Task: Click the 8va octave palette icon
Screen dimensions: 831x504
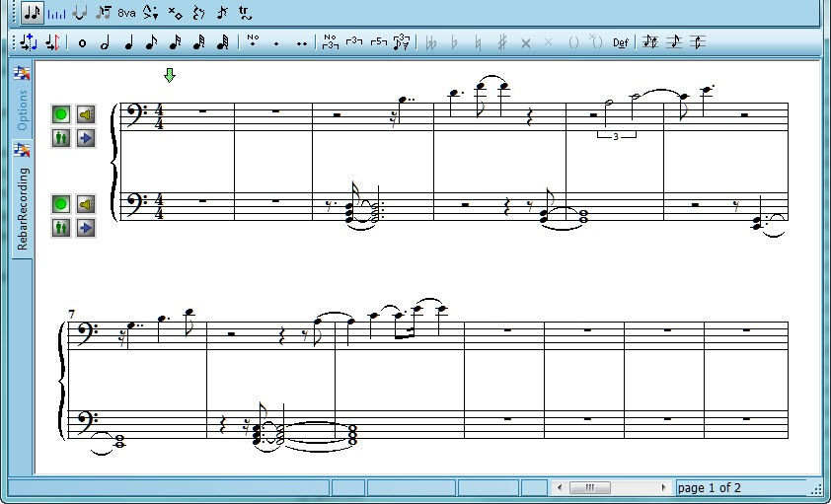Action: click(x=126, y=13)
